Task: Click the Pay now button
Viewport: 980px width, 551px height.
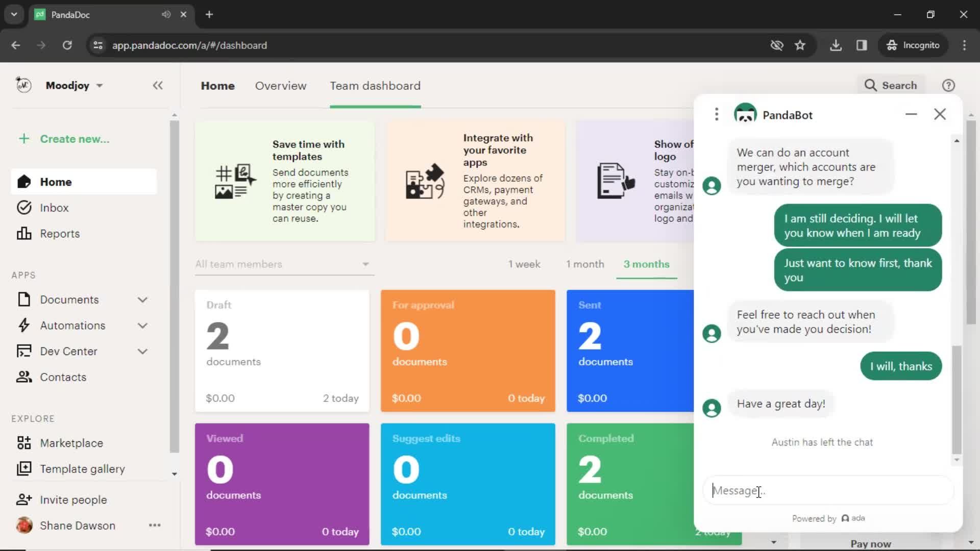Action: pyautogui.click(x=871, y=543)
